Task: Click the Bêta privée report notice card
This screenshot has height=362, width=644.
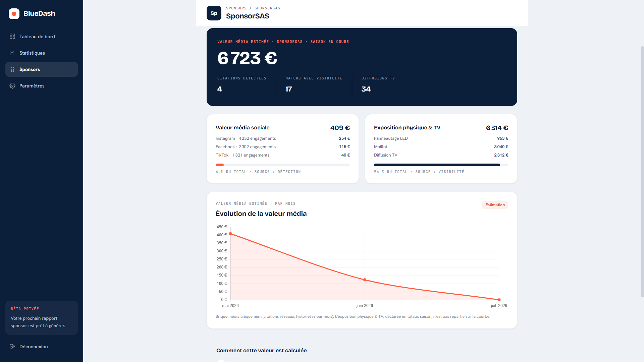Action: [42, 317]
